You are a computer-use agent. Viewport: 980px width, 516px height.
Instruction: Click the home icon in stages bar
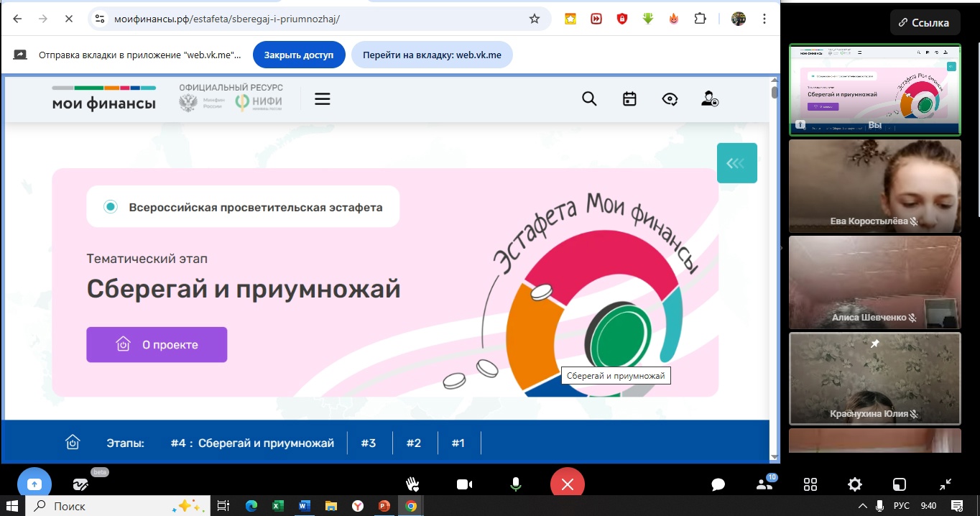click(x=73, y=443)
